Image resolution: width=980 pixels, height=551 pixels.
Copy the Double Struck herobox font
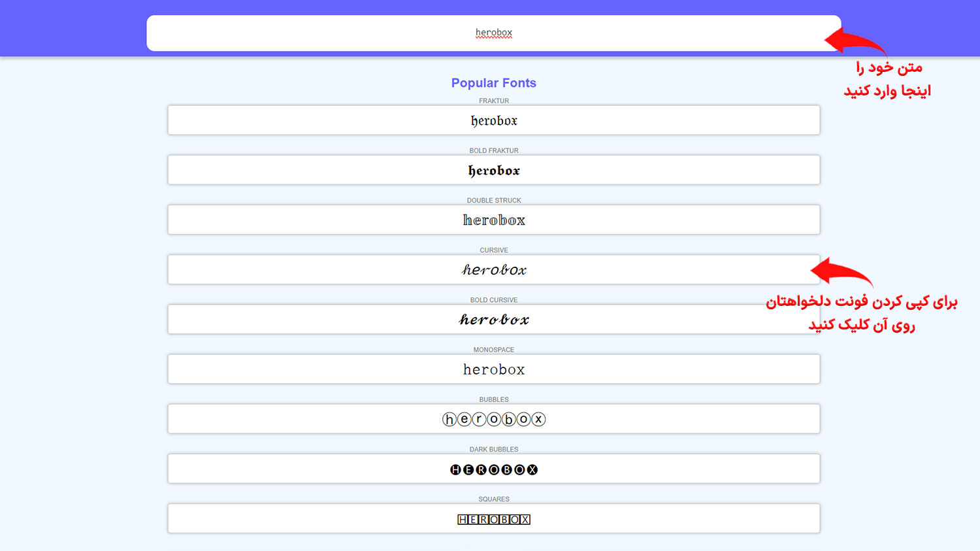tap(494, 220)
